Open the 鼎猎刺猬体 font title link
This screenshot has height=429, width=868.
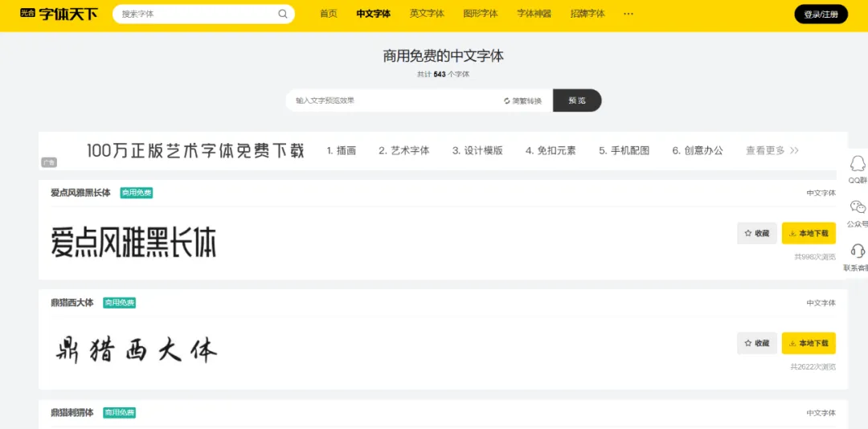click(x=72, y=412)
